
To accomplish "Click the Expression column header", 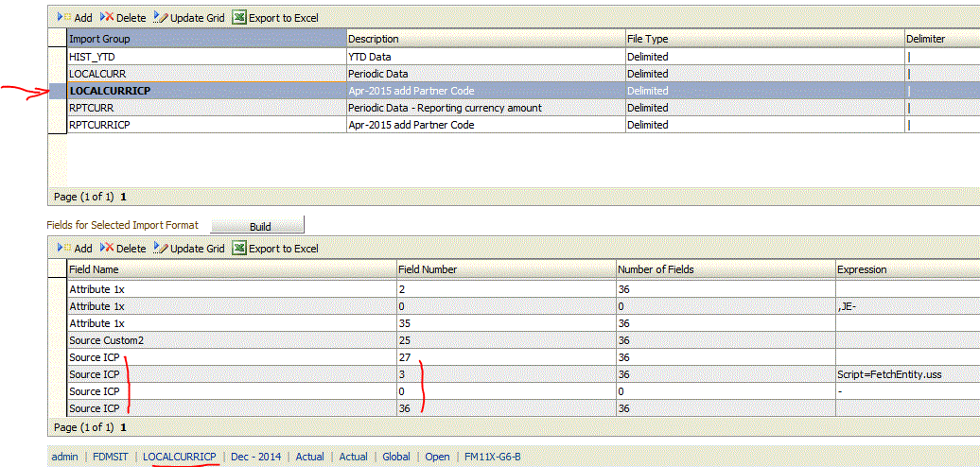I will 907,269.
